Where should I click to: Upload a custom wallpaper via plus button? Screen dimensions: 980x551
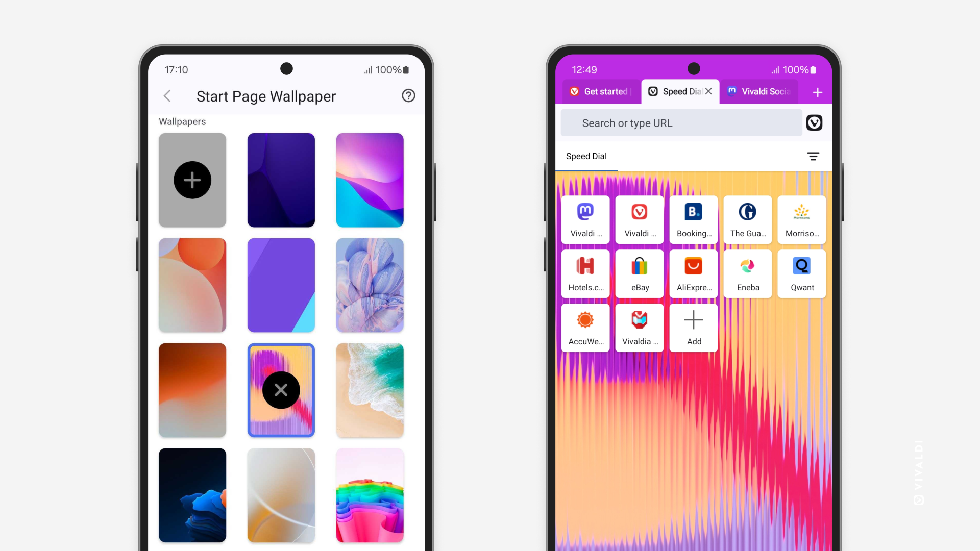pos(192,180)
